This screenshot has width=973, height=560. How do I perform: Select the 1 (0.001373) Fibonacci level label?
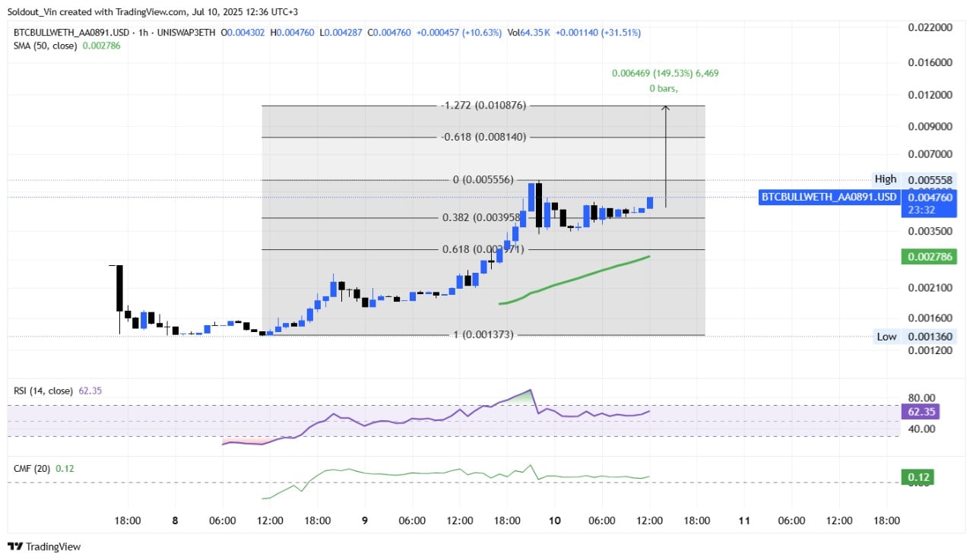[483, 334]
